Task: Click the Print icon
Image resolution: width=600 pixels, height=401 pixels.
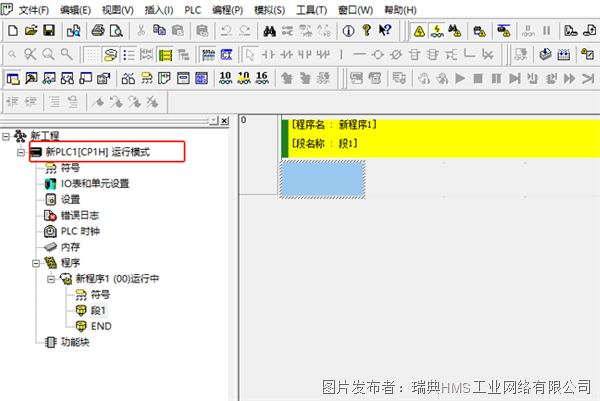Action: [98, 31]
